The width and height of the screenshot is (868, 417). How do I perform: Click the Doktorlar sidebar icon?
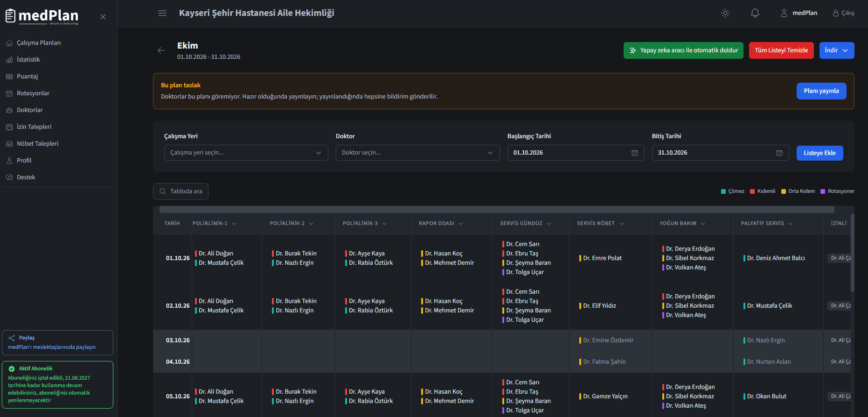point(9,110)
